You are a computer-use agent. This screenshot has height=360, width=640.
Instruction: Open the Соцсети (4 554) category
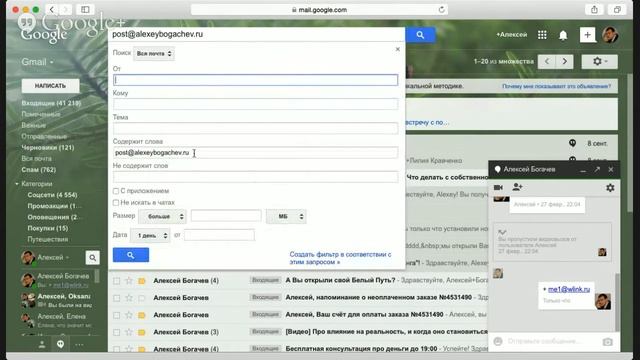(52, 195)
